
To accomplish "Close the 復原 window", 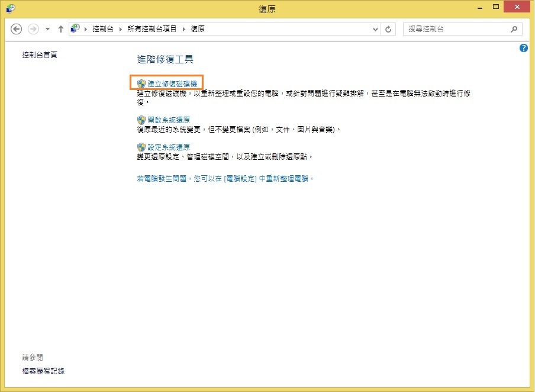I will tap(517, 7).
